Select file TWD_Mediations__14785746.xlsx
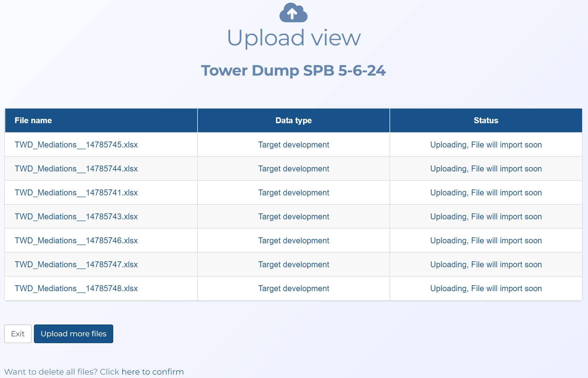 [x=76, y=240]
